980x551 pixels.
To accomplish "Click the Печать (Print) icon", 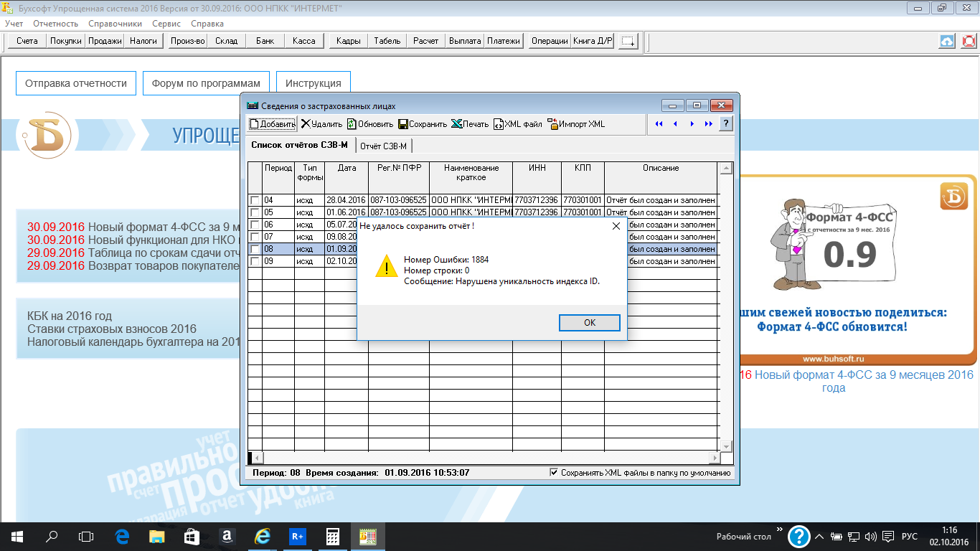I will [456, 124].
